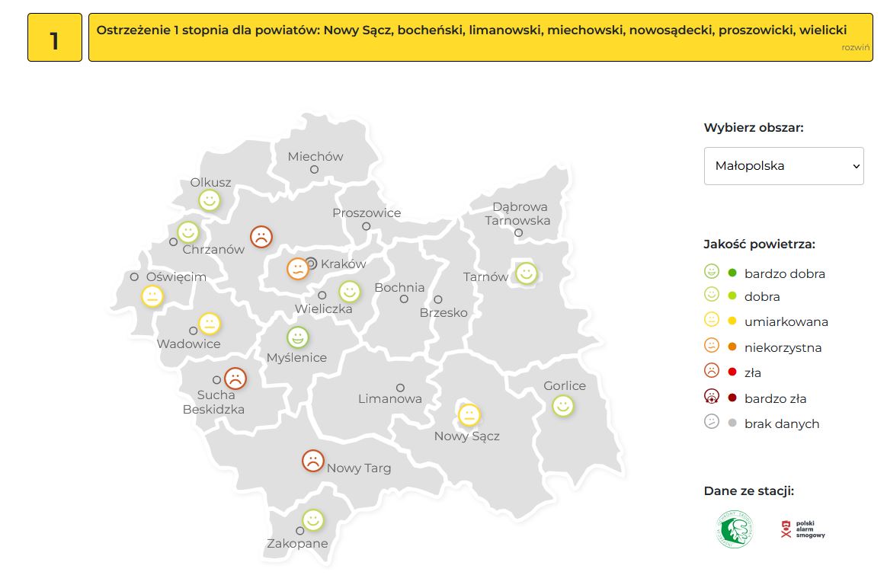
Task: Click the Sucha Beskidzka red face icon
Action: tap(235, 378)
